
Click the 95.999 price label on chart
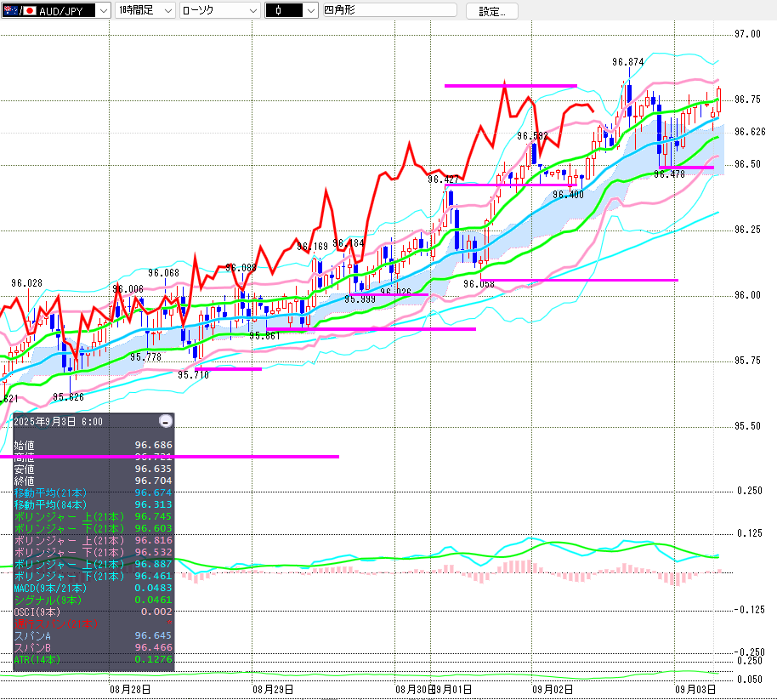360,299
